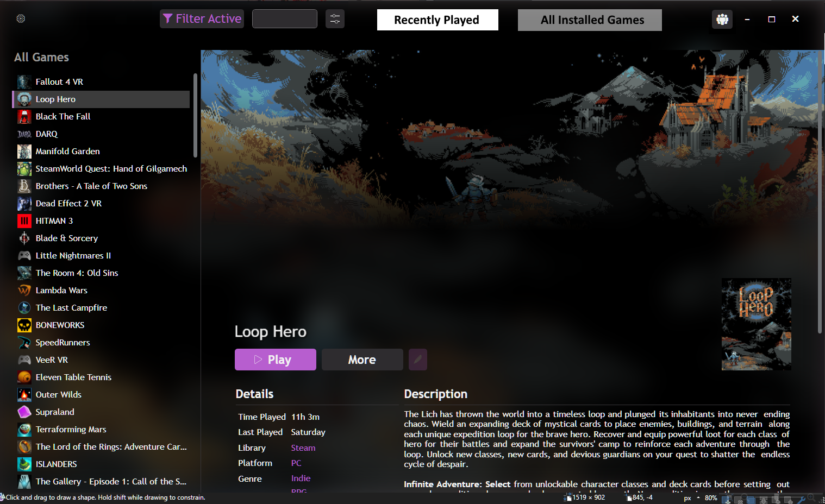Click the funnel icon on Filter Active
The width and height of the screenshot is (825, 504).
(x=167, y=18)
